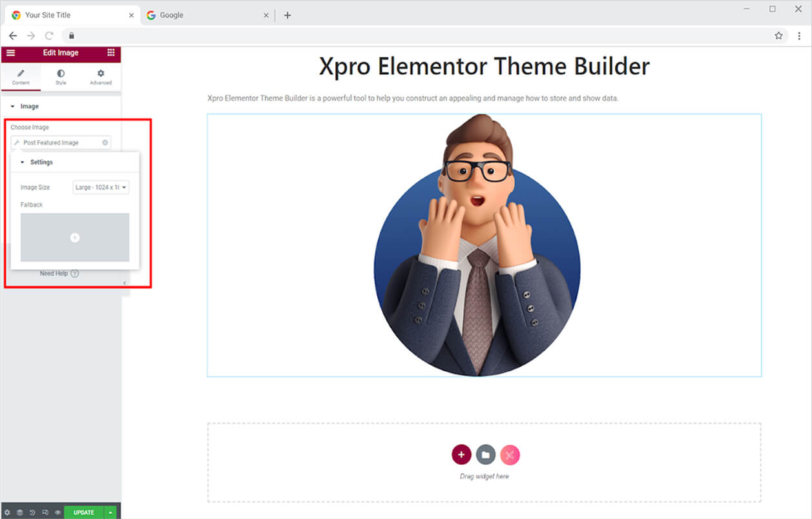
Task: Select the description paragraph text on the canvas
Action: click(413, 98)
